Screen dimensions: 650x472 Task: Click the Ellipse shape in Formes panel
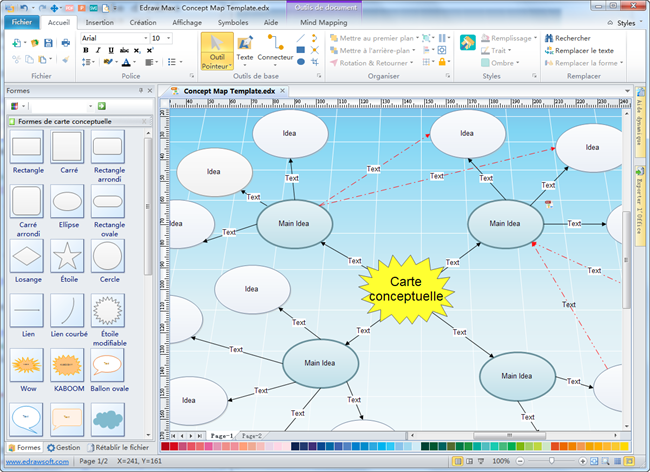point(67,203)
